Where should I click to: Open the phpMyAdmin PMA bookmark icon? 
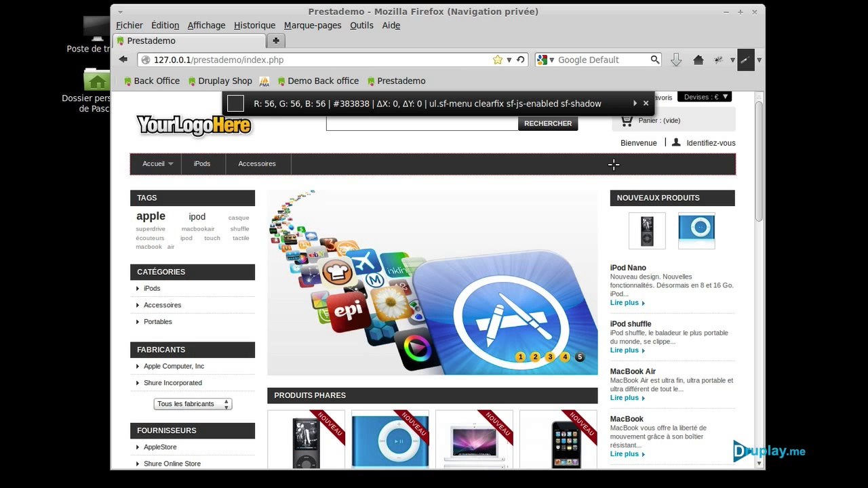264,81
